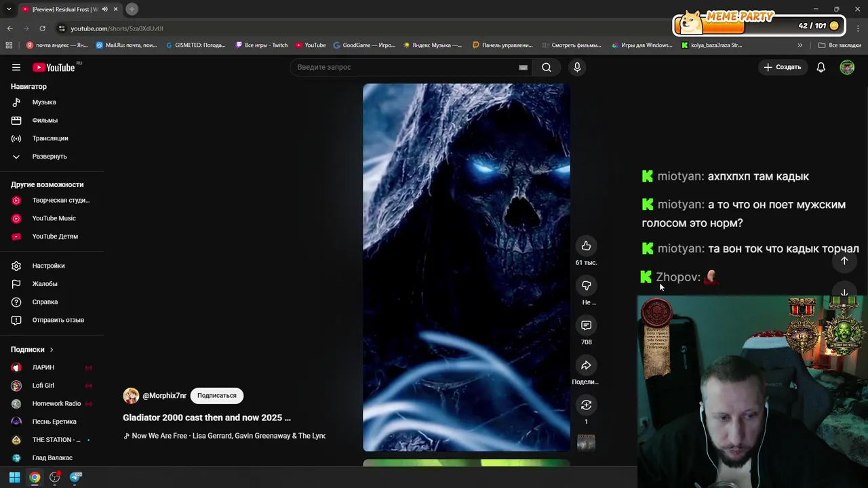Go to the YouTube home logo
The width and height of the screenshot is (868, 488).
coord(54,67)
